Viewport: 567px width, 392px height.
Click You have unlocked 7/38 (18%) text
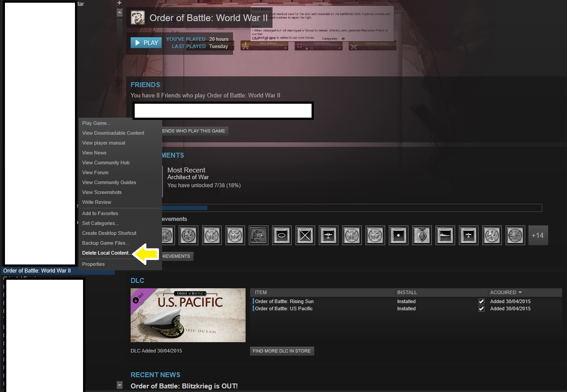[x=204, y=185]
